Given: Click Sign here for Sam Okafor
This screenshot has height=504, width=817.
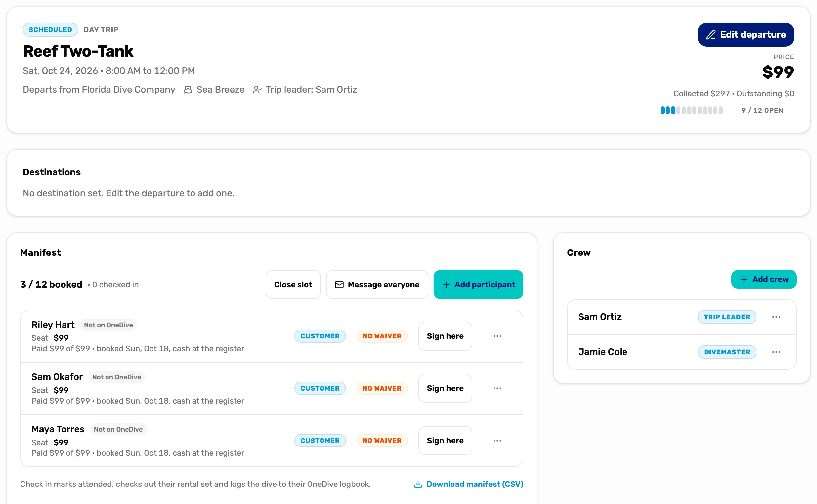Looking at the screenshot, I should coord(445,388).
